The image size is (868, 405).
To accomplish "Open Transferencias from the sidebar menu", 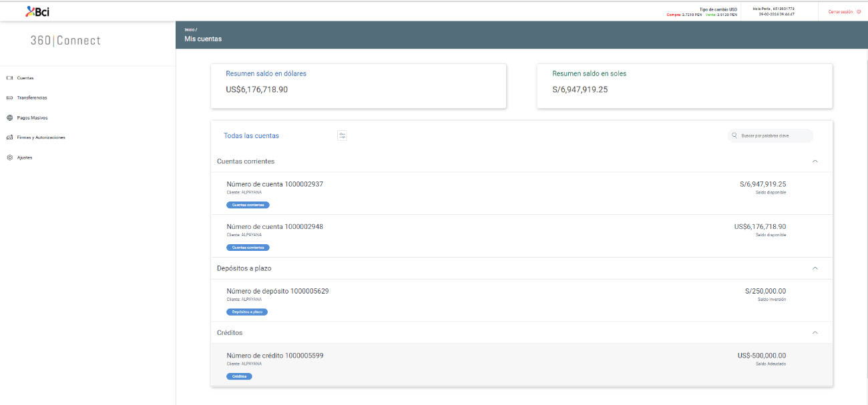I will (32, 98).
